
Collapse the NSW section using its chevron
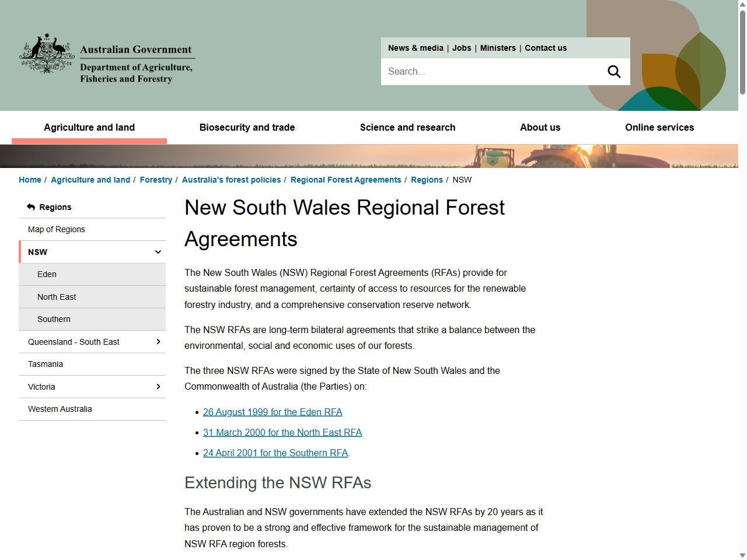point(158,251)
